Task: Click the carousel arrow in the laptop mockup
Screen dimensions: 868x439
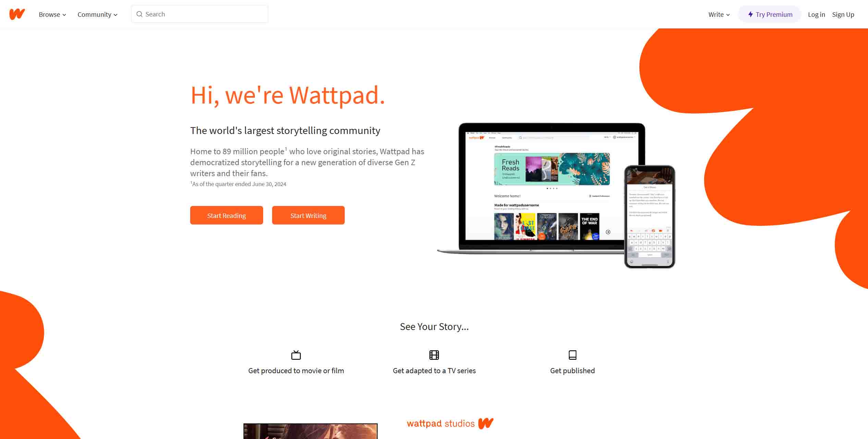Action: click(x=608, y=232)
